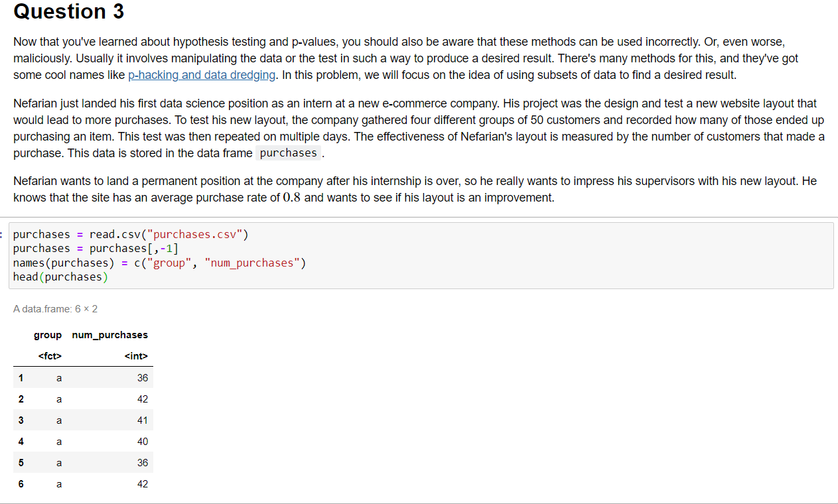Click the value 42 in row 6
838x504 pixels.
click(x=142, y=483)
